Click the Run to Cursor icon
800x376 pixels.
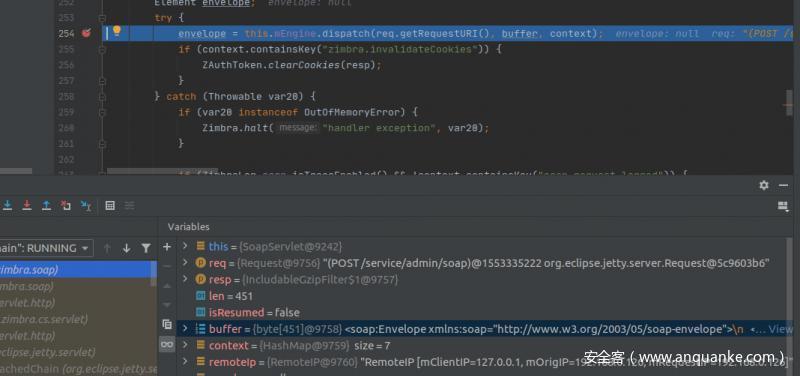[x=86, y=205]
